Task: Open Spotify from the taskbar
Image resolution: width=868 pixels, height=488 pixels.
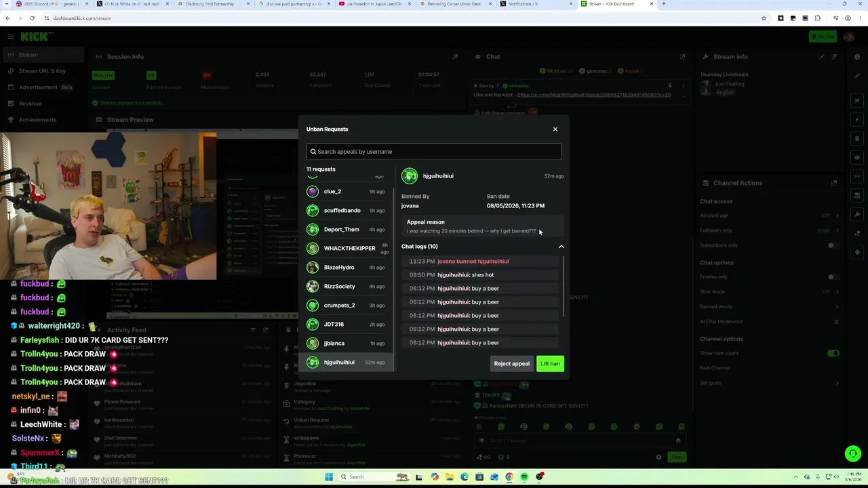Action: coord(524,476)
